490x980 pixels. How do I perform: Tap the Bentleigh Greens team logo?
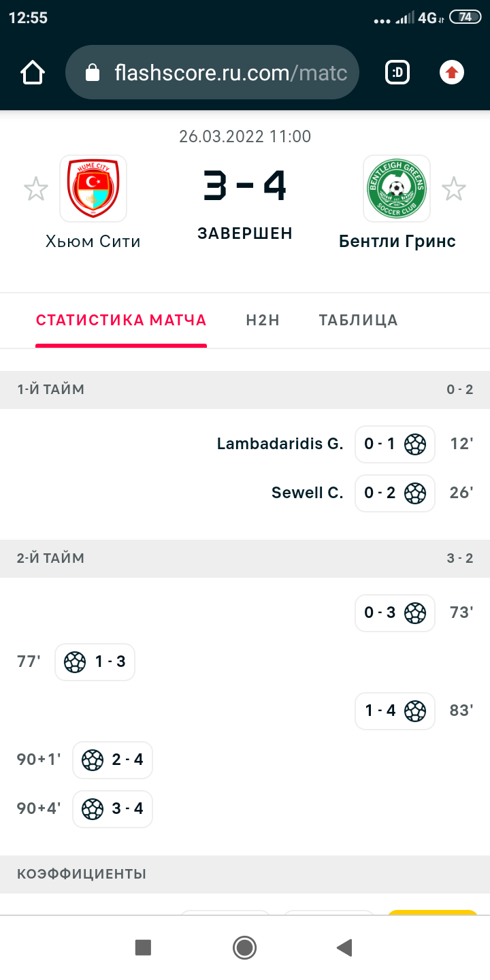pyautogui.click(x=396, y=189)
